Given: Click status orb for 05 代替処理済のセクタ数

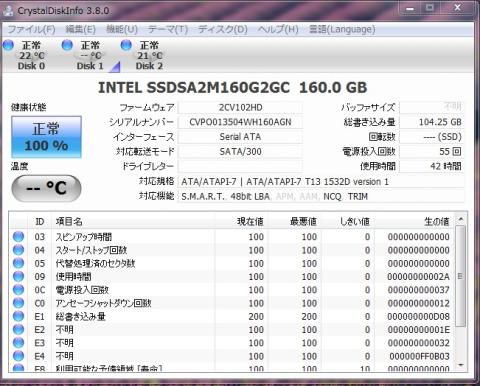Looking at the screenshot, I should [18, 263].
